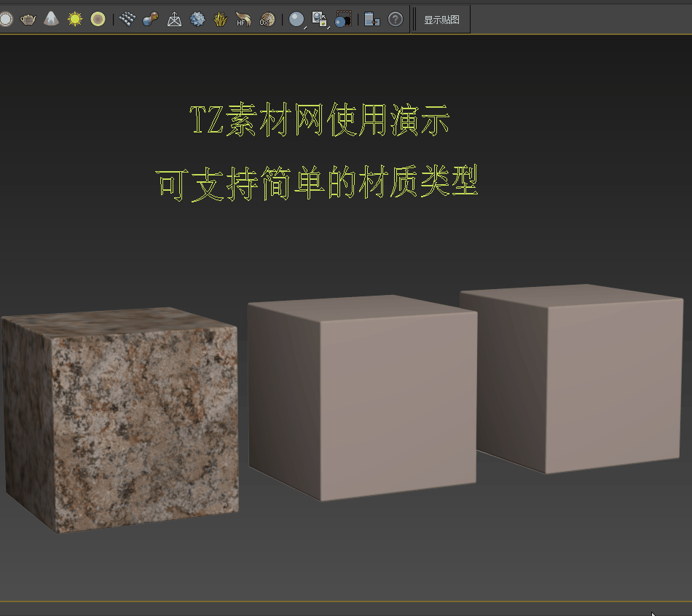Expand the blue material sphere flyout
Screen dimensions: 692x616
(296, 20)
